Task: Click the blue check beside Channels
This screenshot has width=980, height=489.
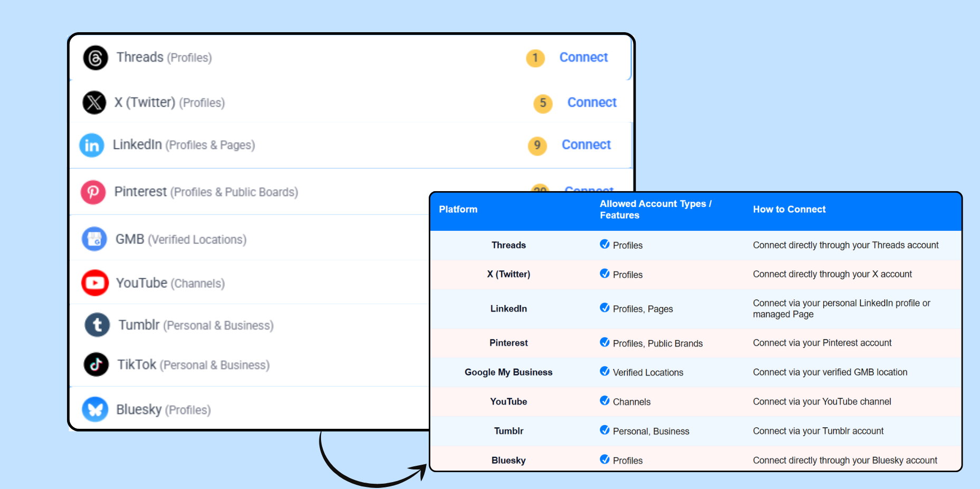Action: point(605,401)
